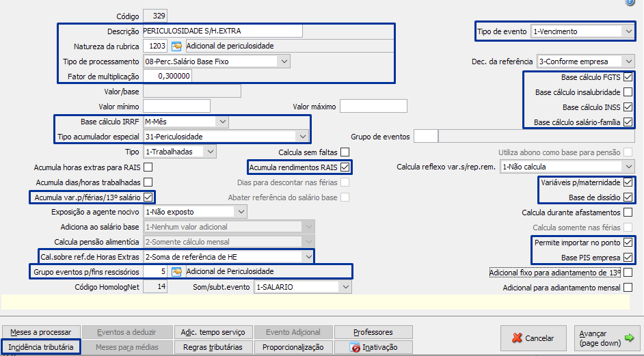Click the Código field 329
644x356 pixels.
[x=155, y=16]
